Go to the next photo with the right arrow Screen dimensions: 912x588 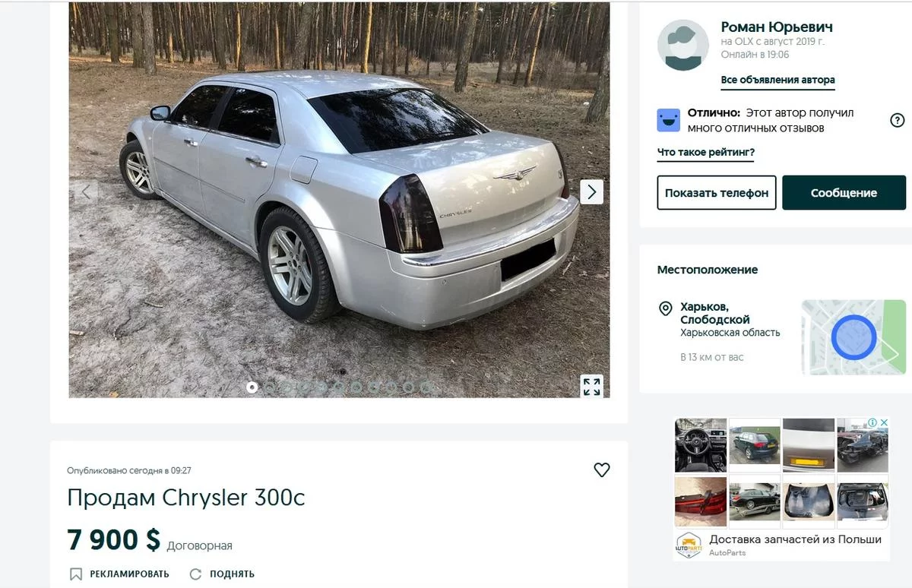(591, 191)
